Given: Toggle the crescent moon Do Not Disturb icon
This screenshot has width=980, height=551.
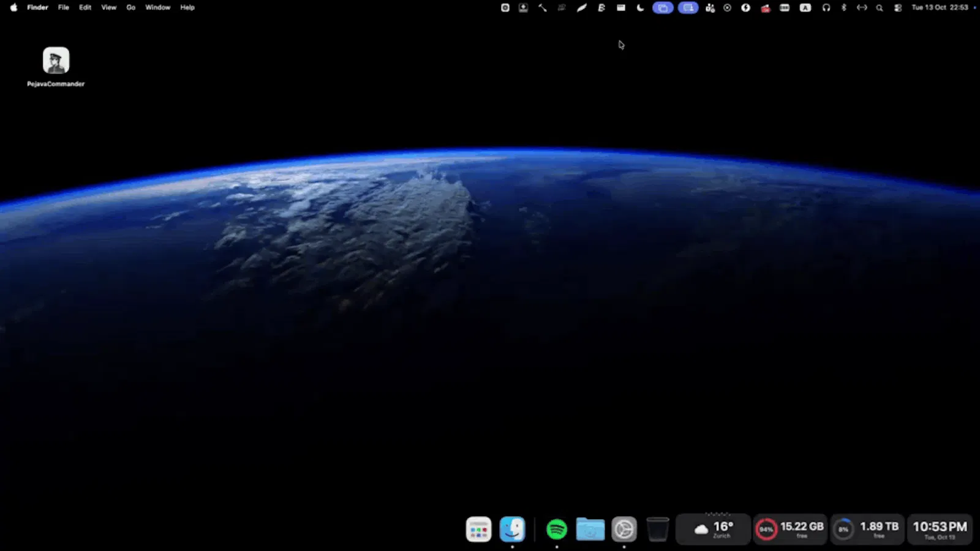Looking at the screenshot, I should [x=641, y=8].
